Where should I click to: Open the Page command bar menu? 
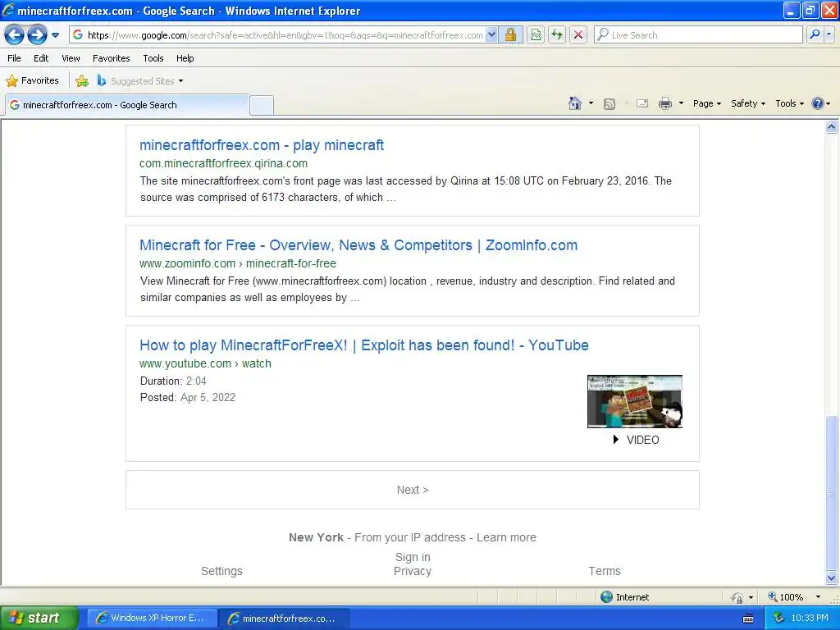pyautogui.click(x=707, y=103)
